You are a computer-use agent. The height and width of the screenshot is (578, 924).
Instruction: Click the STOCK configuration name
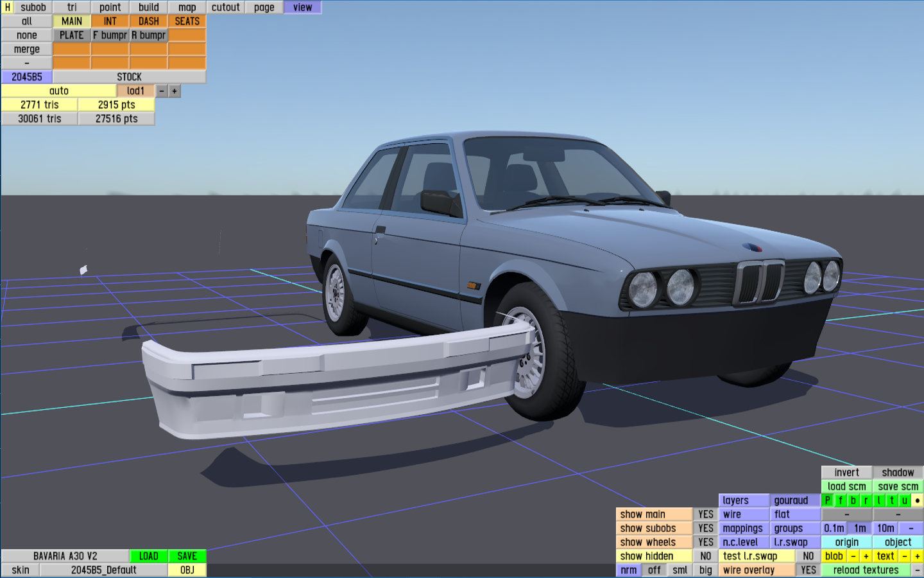(x=130, y=77)
